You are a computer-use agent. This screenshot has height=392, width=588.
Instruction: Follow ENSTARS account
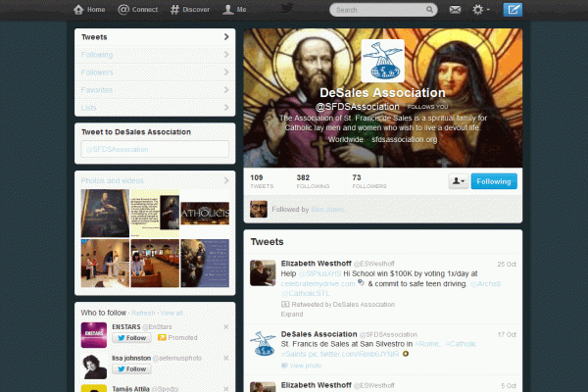(131, 337)
